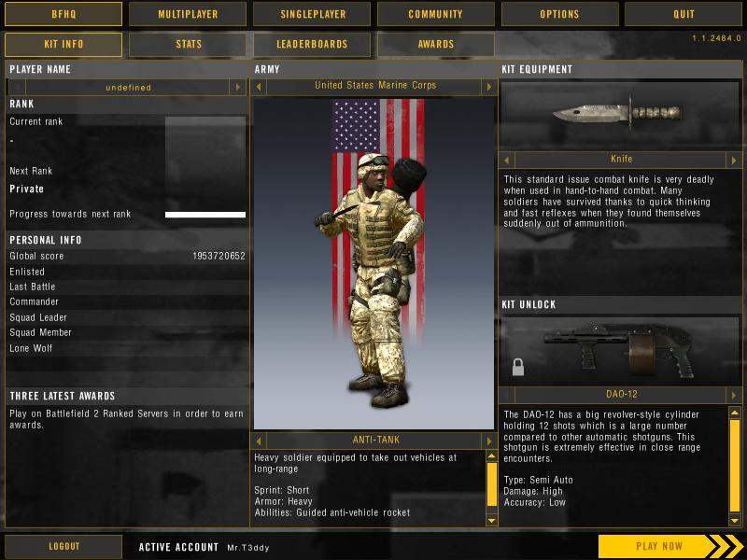Click previous player name arrow

pyautogui.click(x=18, y=87)
